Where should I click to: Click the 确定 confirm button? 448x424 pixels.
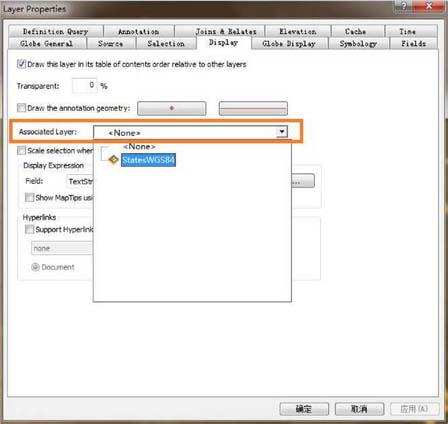click(x=304, y=409)
